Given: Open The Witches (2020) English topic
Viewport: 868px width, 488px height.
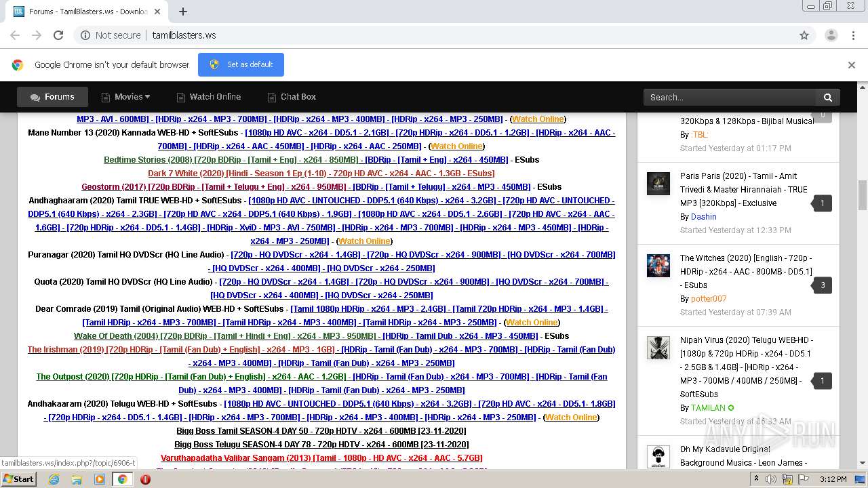Looking at the screenshot, I should click(x=746, y=272).
